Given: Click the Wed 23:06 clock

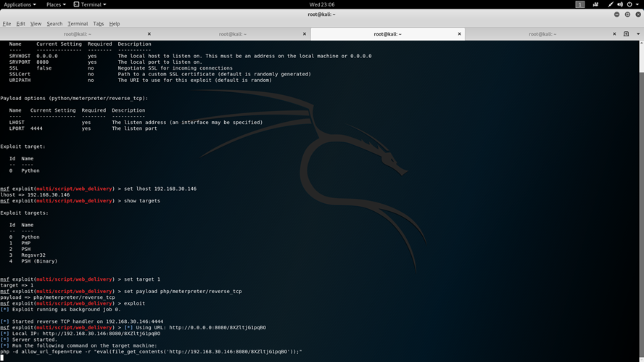Looking at the screenshot, I should click(x=321, y=4).
